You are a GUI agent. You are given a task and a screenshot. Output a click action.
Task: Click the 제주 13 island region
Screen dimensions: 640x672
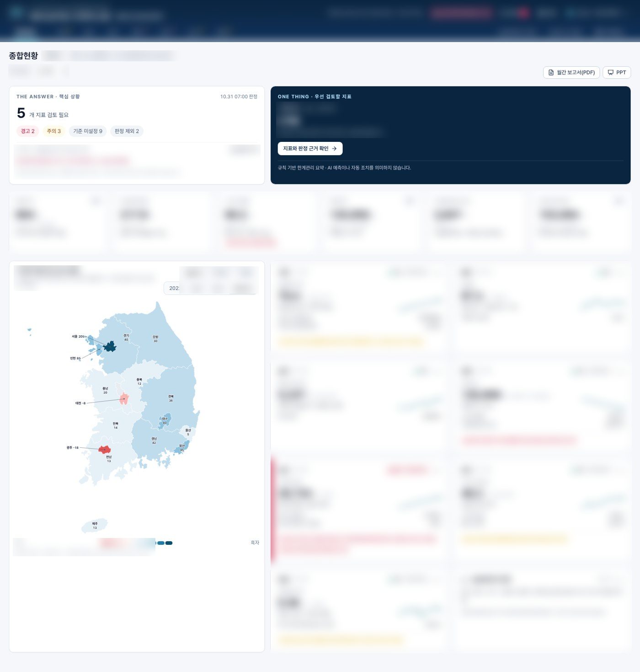click(95, 526)
